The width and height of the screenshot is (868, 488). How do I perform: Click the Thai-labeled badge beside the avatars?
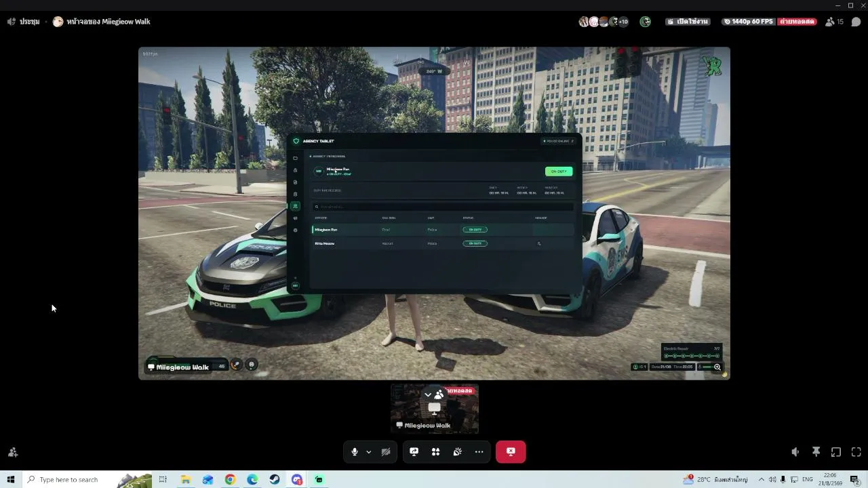(688, 22)
